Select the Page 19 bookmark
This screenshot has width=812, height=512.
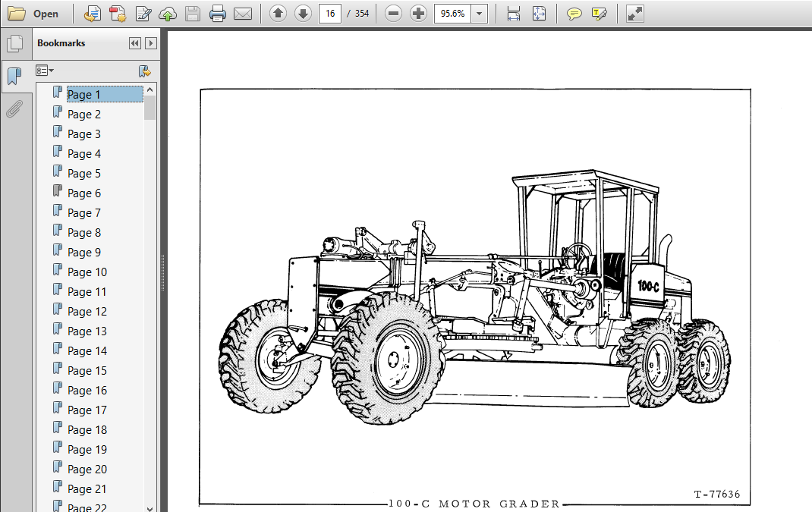pyautogui.click(x=87, y=449)
